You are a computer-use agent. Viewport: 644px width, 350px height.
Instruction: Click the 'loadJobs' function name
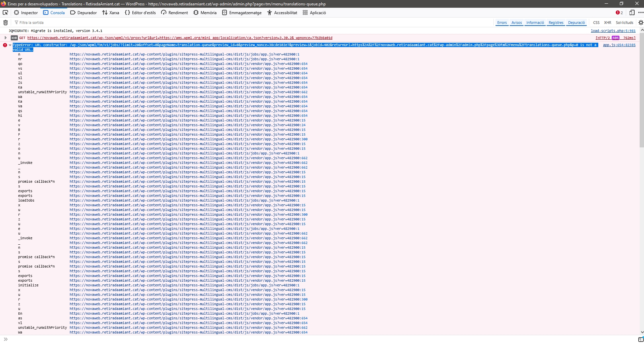tap(26, 201)
